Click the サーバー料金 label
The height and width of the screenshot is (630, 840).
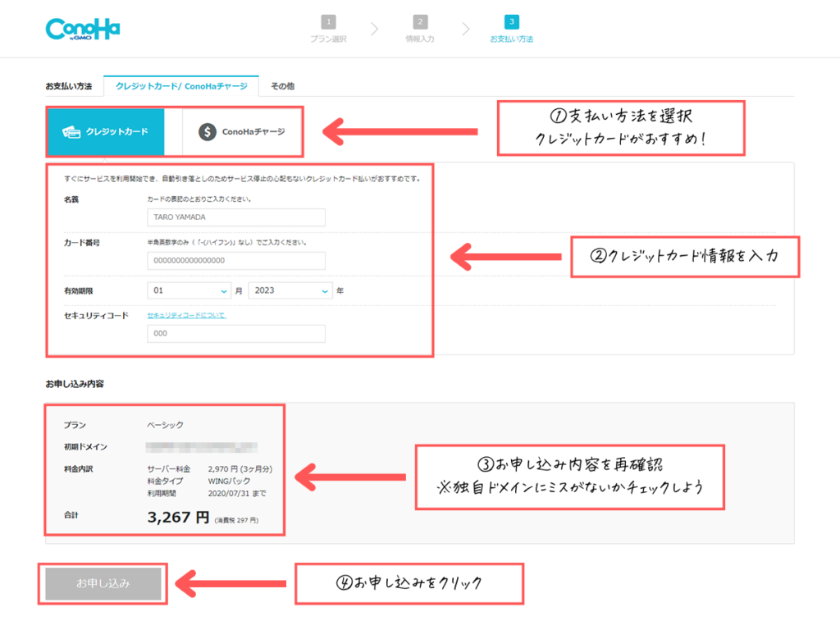(x=169, y=469)
